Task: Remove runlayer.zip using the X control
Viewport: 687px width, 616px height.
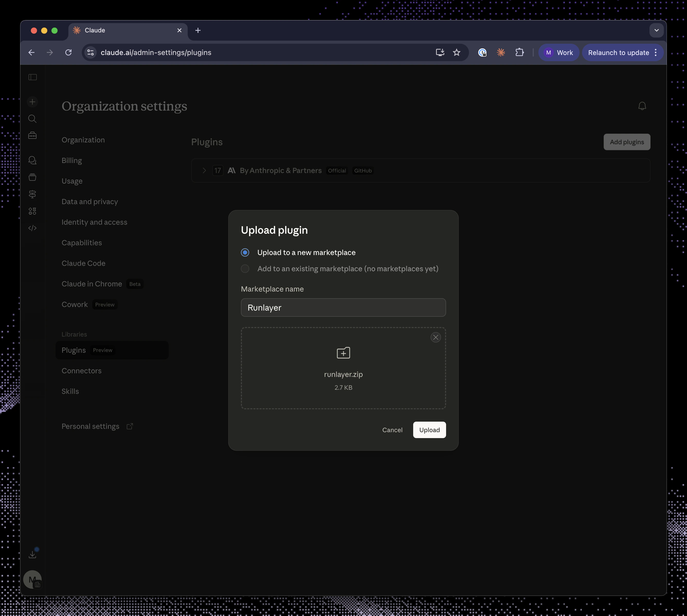Action: click(436, 337)
